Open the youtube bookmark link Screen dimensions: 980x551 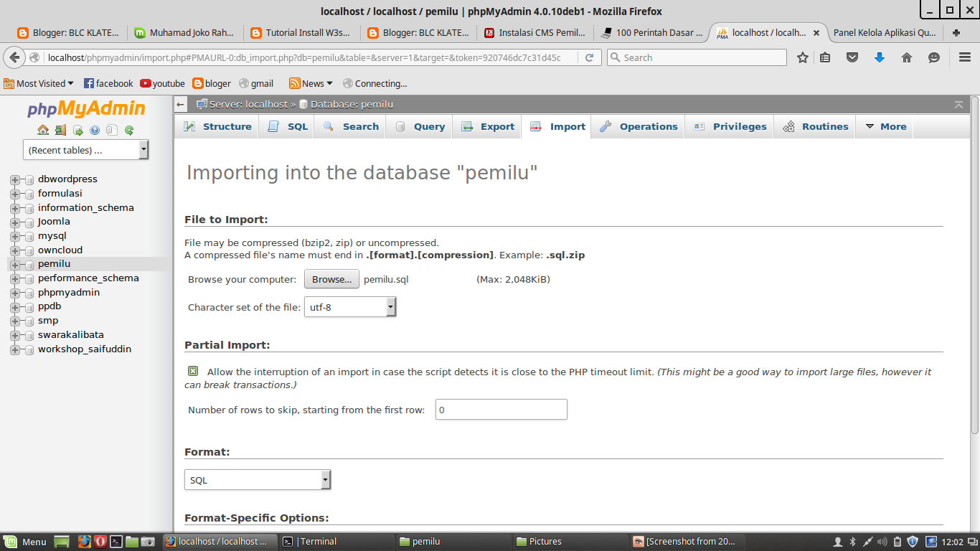[162, 83]
